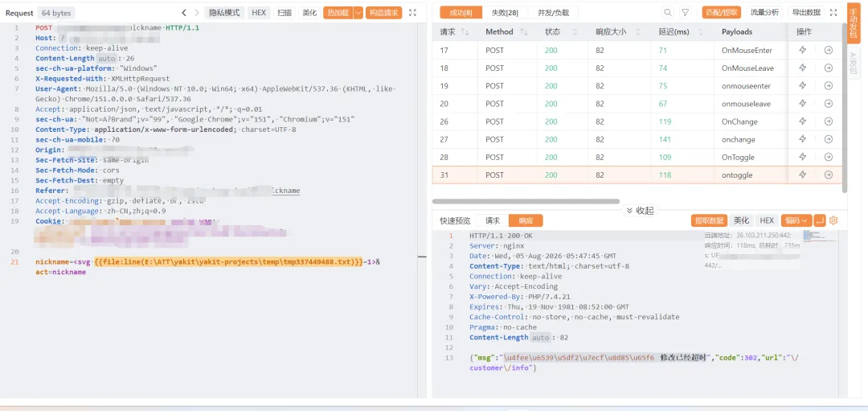Click lightning icon for request 17
868x411 pixels.
803,51
